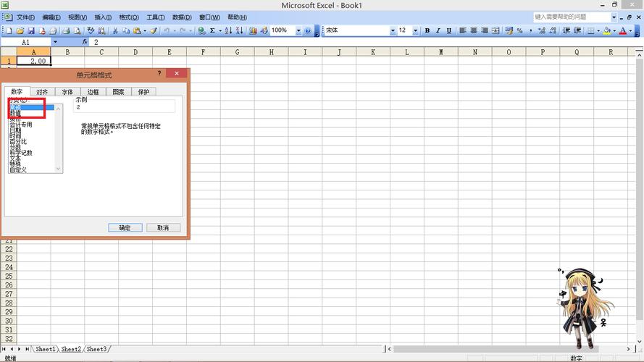The height and width of the screenshot is (362, 644).
Task: Open a file with the Open folder icon
Action: 20,31
